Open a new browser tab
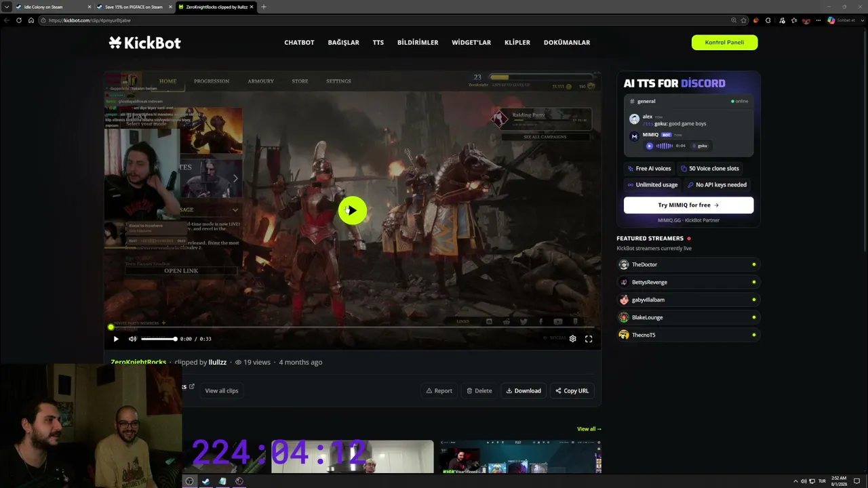This screenshot has height=488, width=868. tap(264, 7)
